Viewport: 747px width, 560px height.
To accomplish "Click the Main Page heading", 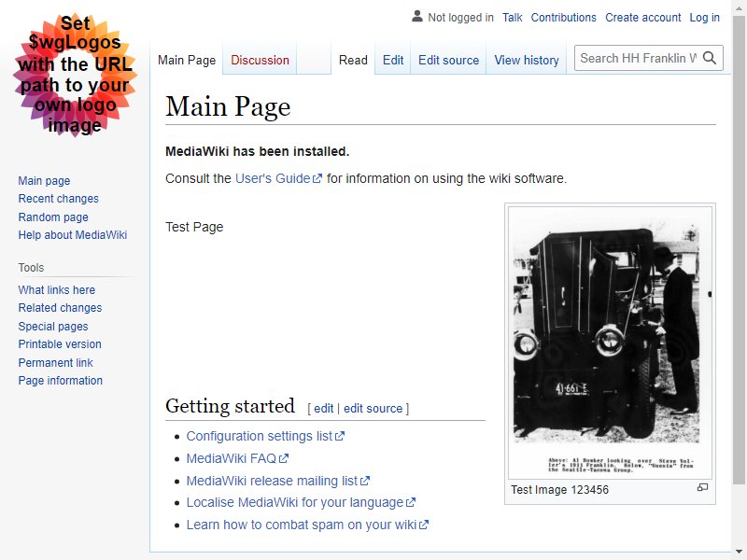I will (x=228, y=106).
